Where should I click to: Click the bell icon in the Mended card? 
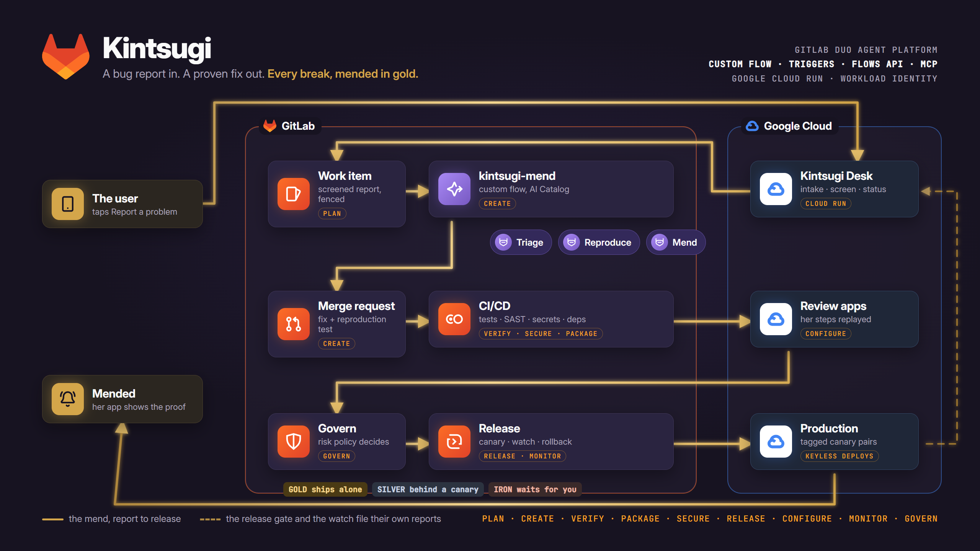pyautogui.click(x=68, y=399)
